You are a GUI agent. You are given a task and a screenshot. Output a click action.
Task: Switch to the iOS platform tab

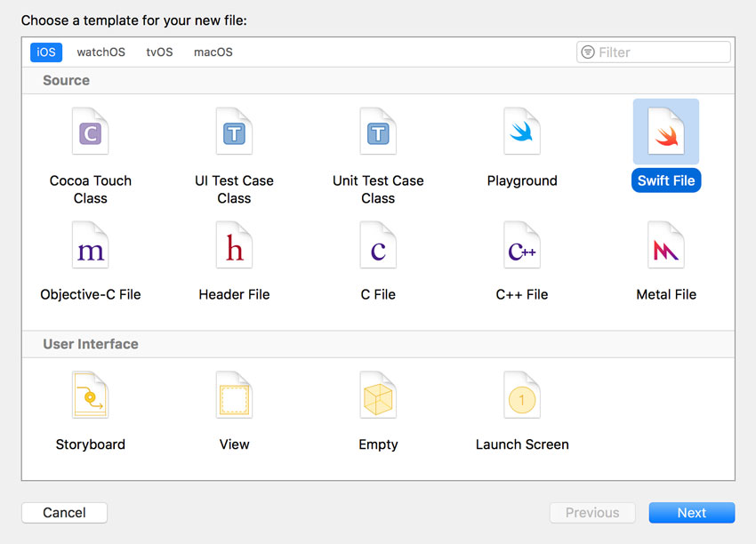click(x=46, y=52)
